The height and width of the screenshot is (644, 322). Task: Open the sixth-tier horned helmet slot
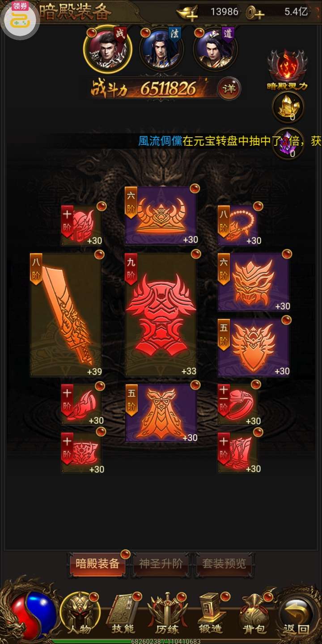pos(161,216)
